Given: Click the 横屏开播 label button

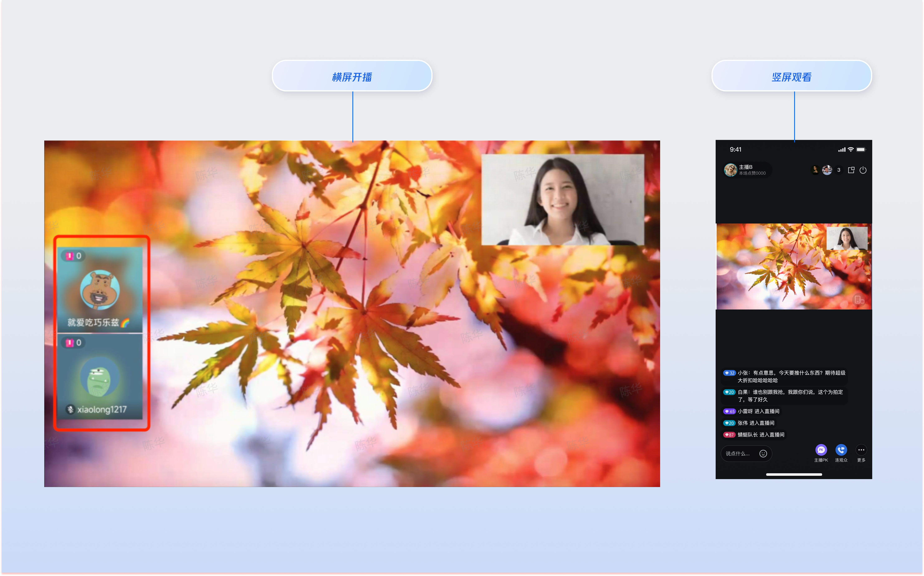Looking at the screenshot, I should pos(352,76).
